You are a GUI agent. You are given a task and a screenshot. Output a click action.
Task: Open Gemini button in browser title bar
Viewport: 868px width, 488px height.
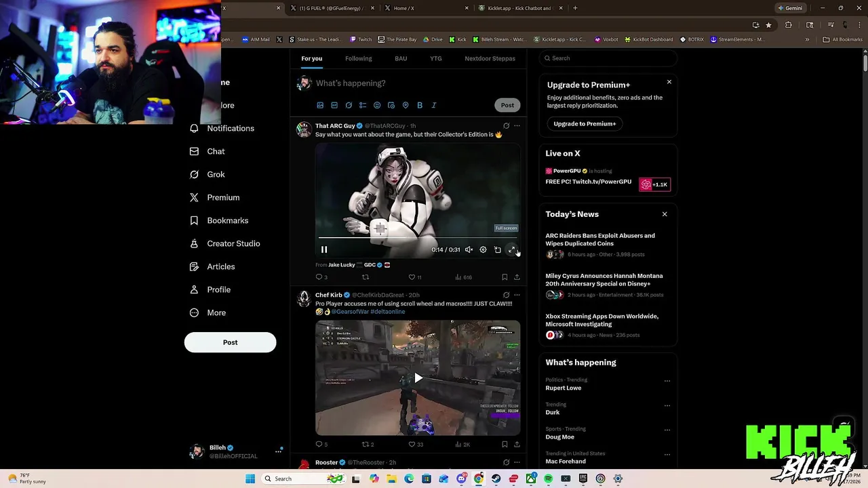coord(790,8)
